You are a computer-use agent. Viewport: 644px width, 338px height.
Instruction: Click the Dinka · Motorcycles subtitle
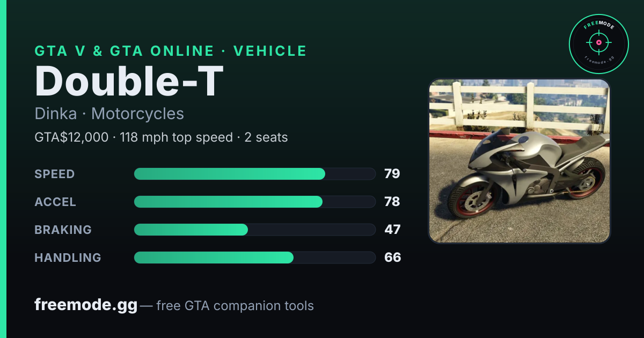(x=109, y=114)
